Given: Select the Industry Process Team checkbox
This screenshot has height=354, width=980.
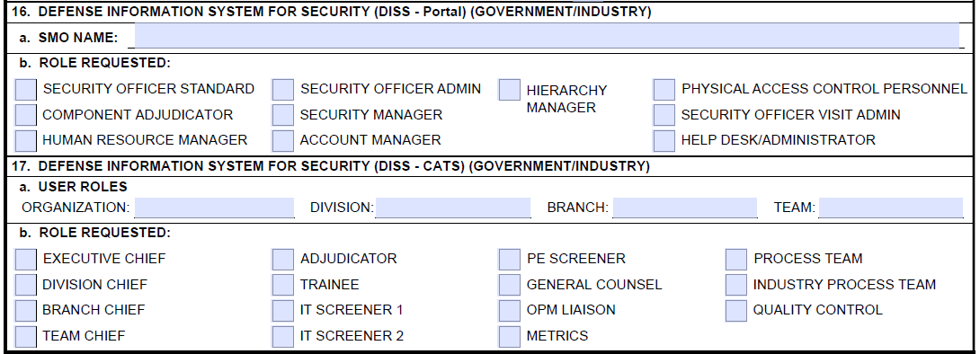Looking at the screenshot, I should pos(736,285).
